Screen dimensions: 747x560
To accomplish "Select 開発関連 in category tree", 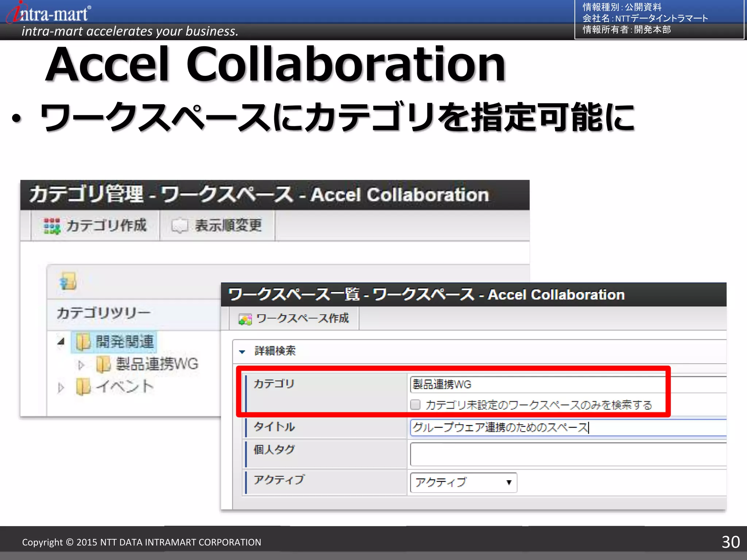I will [x=124, y=342].
